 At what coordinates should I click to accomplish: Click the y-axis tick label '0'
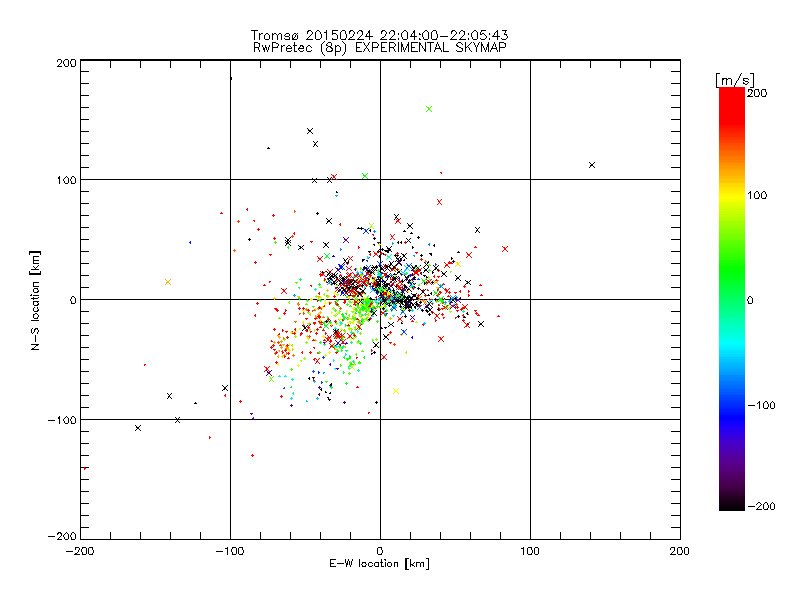[x=73, y=300]
